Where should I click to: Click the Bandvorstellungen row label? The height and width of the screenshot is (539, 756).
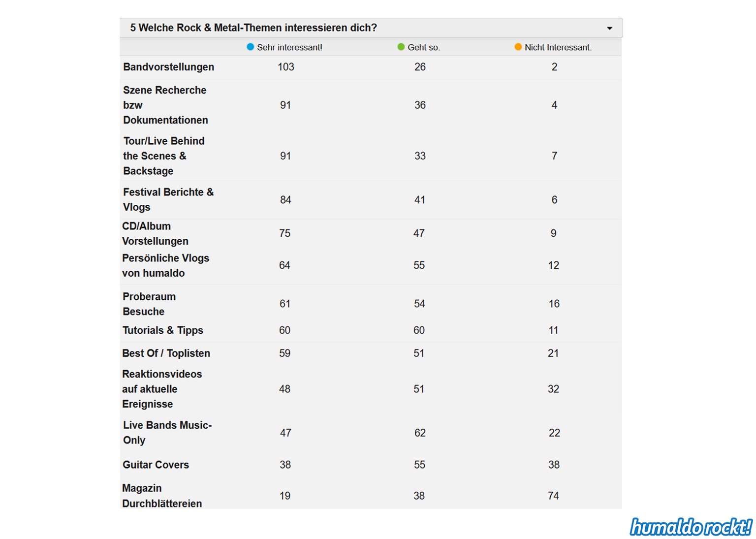168,67
